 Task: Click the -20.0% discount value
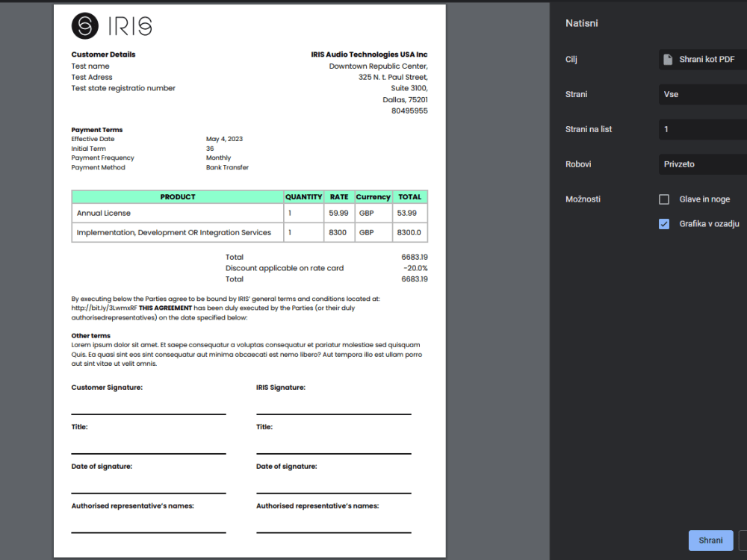click(415, 268)
